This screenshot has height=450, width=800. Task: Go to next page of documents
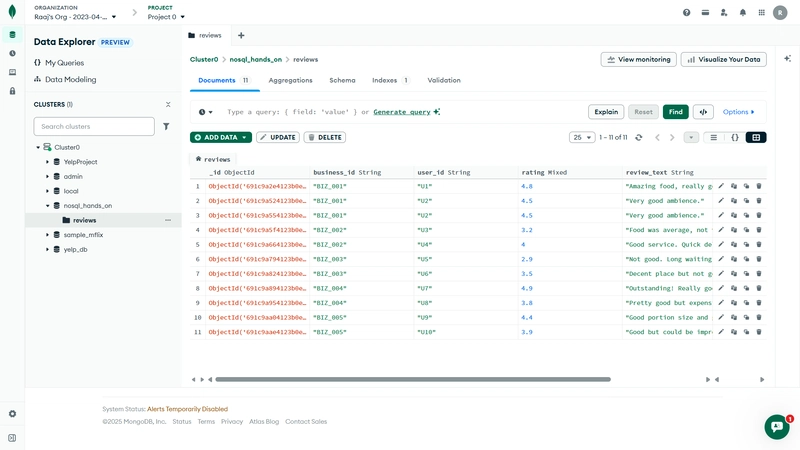tap(672, 137)
